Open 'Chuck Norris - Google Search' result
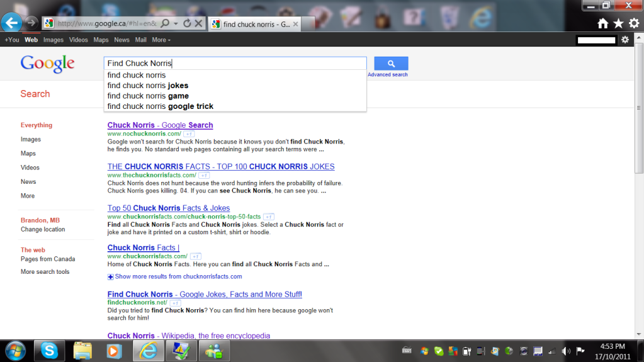 click(160, 125)
